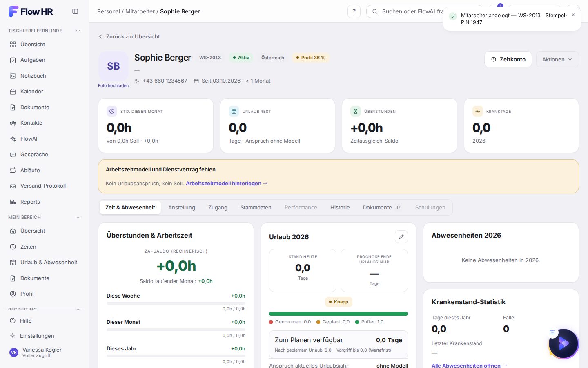Go to Kontakte in the sidebar
Viewport: 588px width, 368px height.
pyautogui.click(x=45, y=123)
